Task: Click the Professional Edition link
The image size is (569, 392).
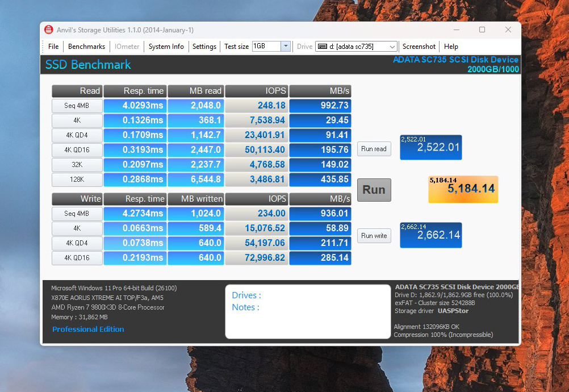Action: click(88, 330)
